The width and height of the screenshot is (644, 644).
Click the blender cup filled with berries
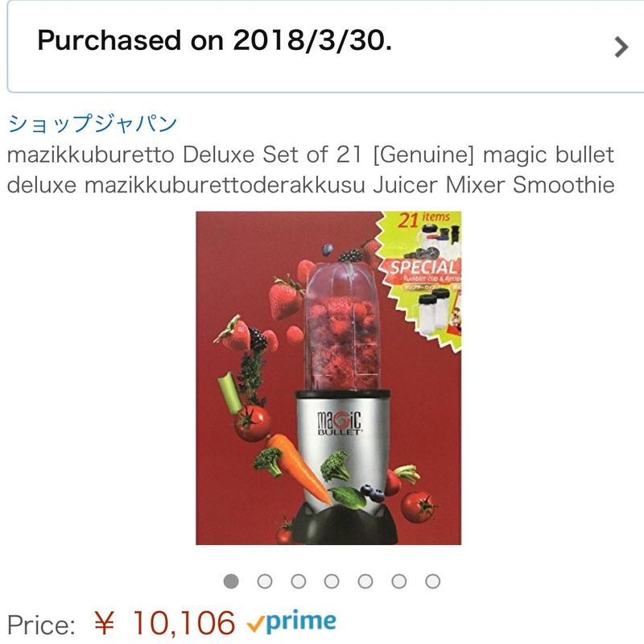343,327
